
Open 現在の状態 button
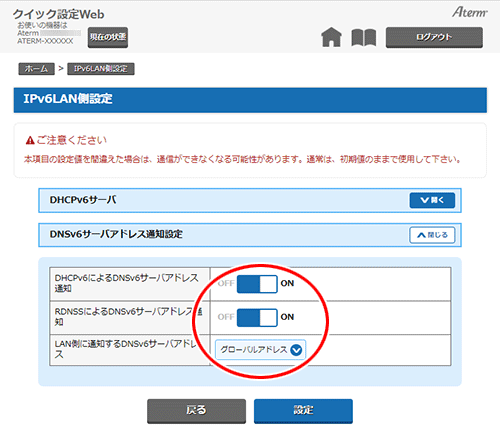coord(108,37)
